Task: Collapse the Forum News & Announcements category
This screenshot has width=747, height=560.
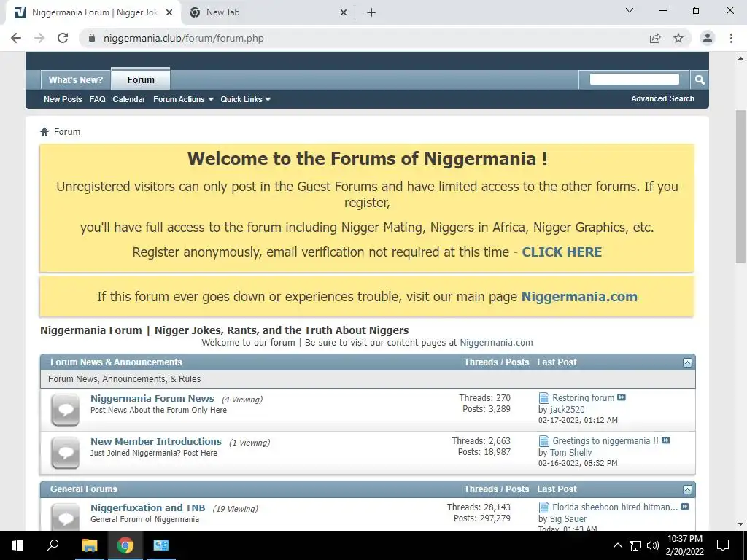Action: point(687,363)
